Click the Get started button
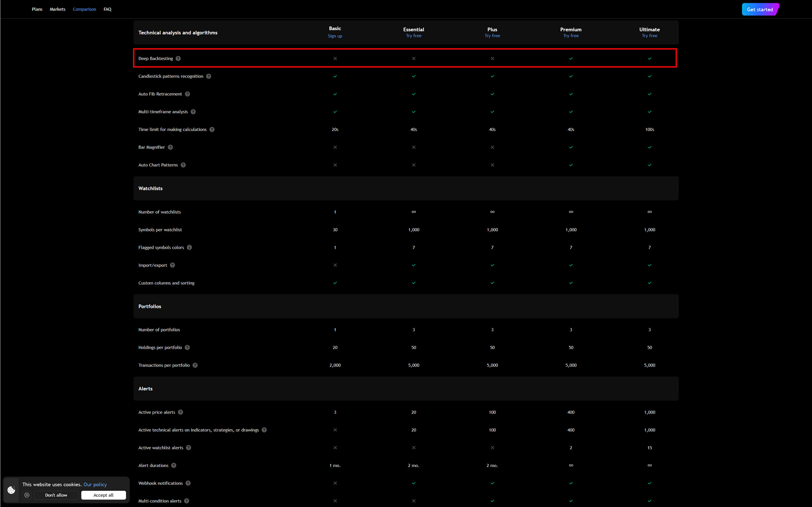 pyautogui.click(x=760, y=10)
